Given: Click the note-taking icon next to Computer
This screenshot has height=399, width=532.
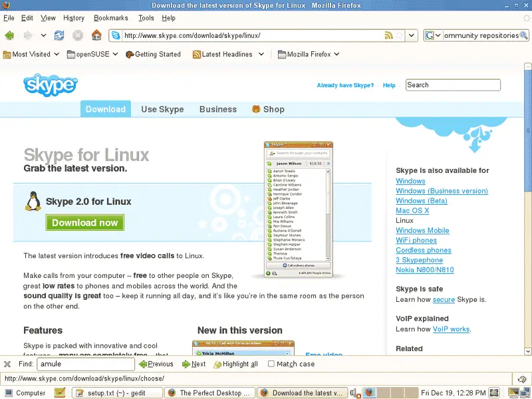Looking at the screenshot, I should 60,392.
